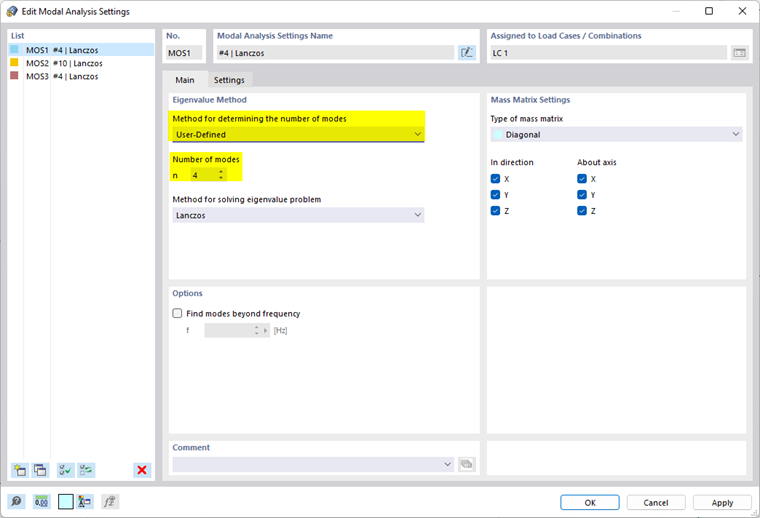Click the light blue color swatch button

(x=65, y=502)
